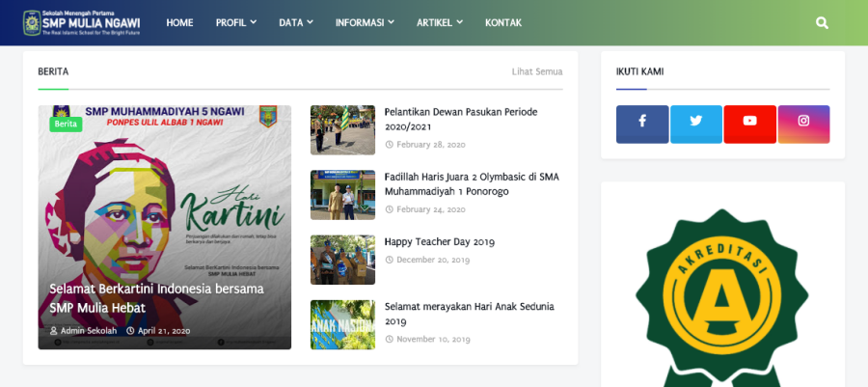Screen dimensions: 868x387
Task: Expand the PROFIL dropdown menu
Action: click(236, 23)
